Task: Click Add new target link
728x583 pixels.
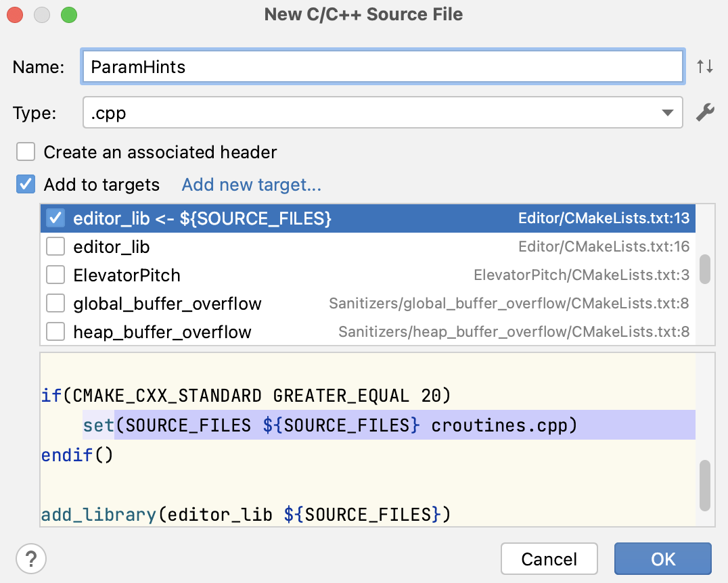Action: [251, 185]
